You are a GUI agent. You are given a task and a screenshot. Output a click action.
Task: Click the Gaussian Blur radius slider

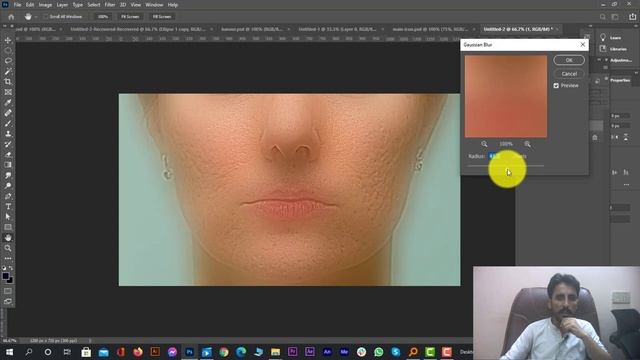coord(506,166)
